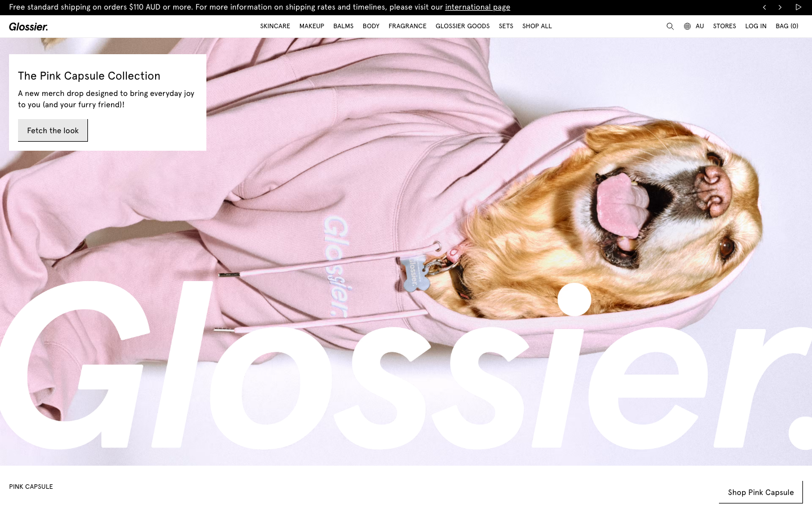This screenshot has width=812, height=508.
Task: Click Log In link
Action: (756, 27)
